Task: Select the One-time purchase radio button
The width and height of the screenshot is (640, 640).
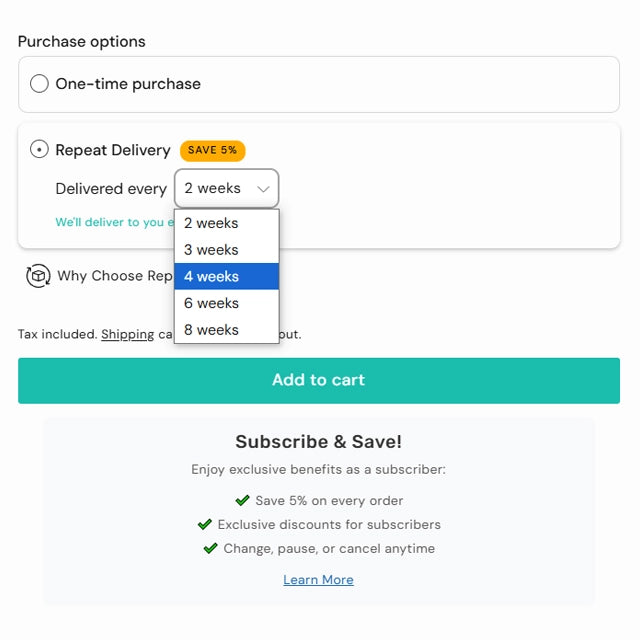Action: [39, 84]
